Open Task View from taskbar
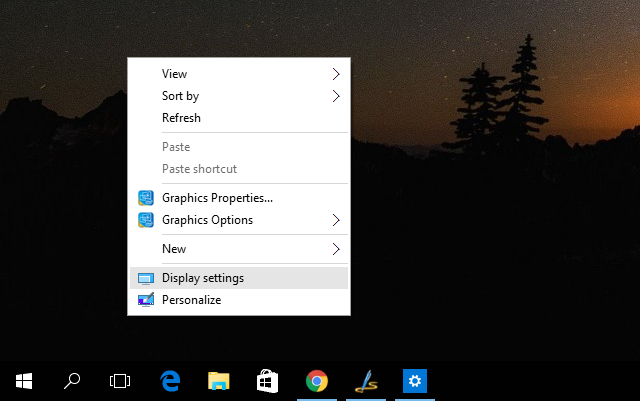The height and width of the screenshot is (401, 640). pos(120,381)
